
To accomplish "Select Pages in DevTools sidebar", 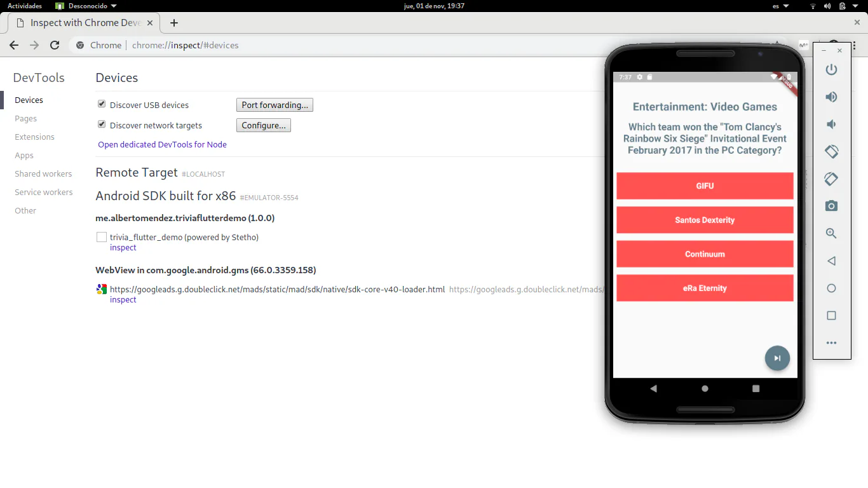I will 26,118.
